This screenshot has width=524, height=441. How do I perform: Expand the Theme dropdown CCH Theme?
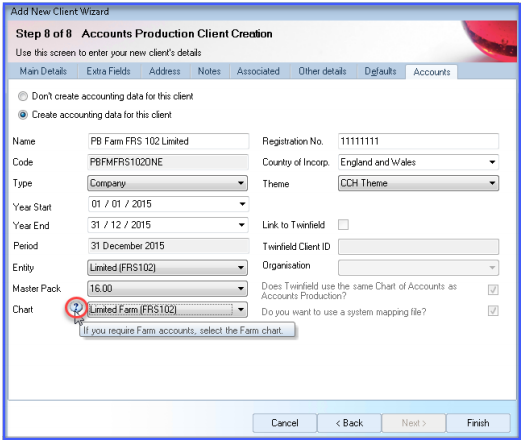click(x=418, y=183)
